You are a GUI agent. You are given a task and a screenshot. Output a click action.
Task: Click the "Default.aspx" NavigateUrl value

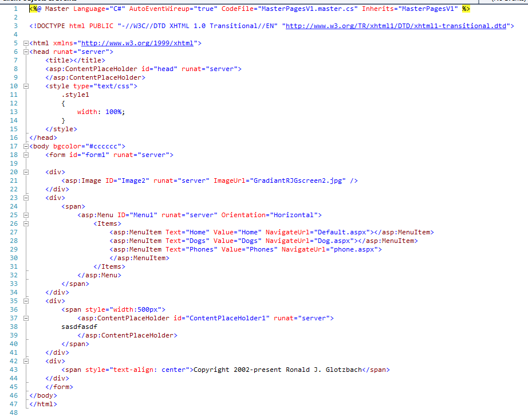click(x=342, y=232)
